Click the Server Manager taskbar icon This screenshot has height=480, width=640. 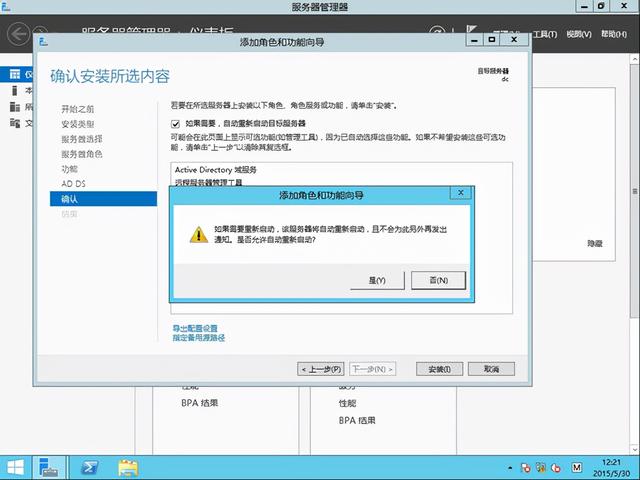[x=49, y=467]
